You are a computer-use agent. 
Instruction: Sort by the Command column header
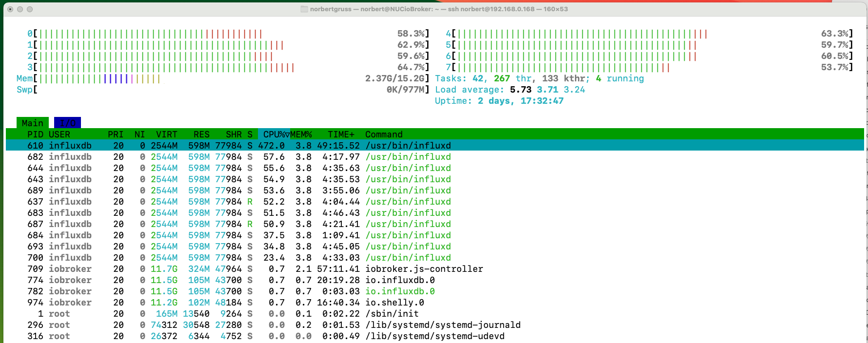click(x=384, y=134)
